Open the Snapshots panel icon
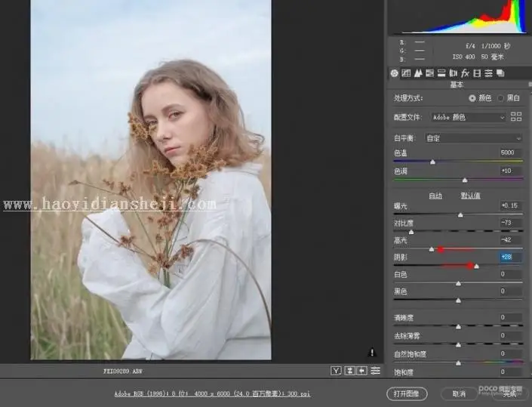The image size is (532, 407). (500, 73)
